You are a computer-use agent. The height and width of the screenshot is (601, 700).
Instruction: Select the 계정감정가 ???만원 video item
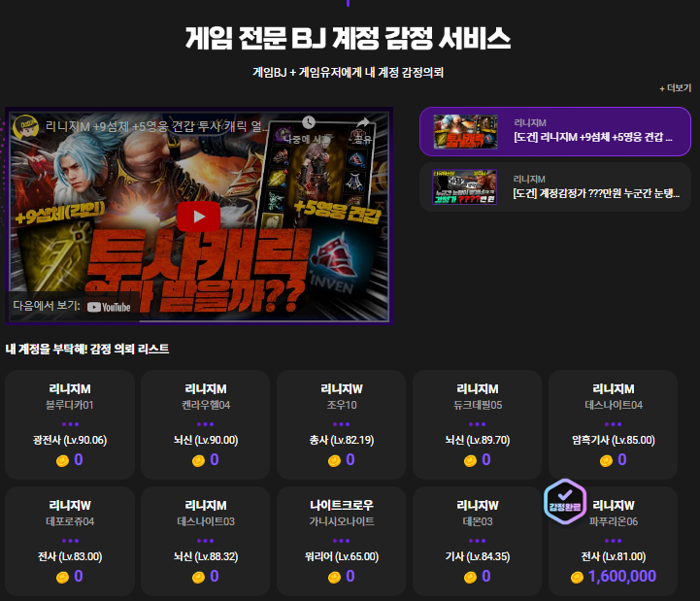[555, 186]
